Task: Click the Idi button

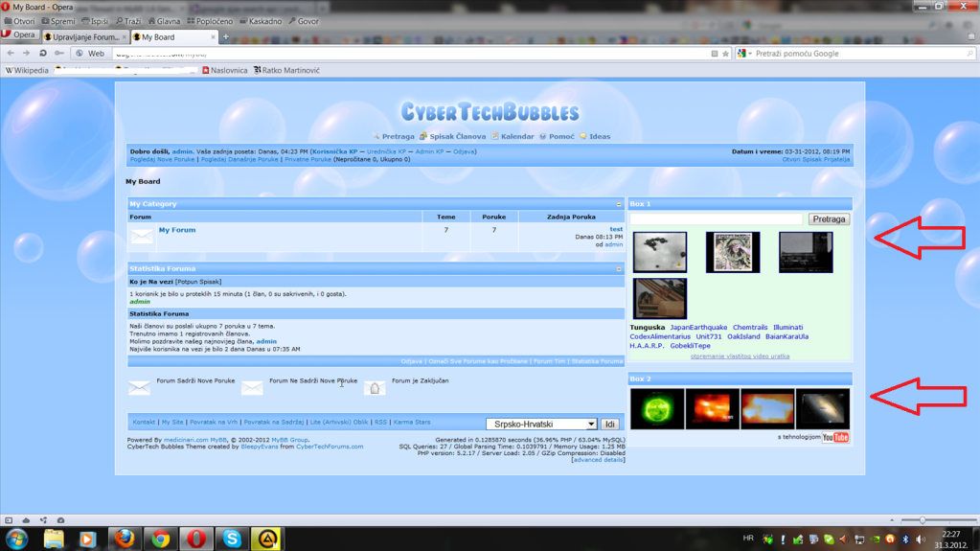Action: 609,425
